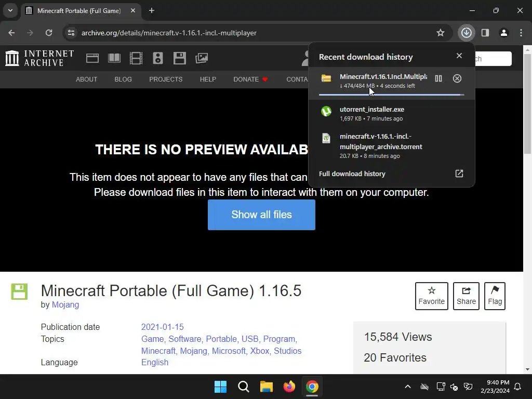Open the Web (Wayback) media icon
The height and width of the screenshot is (399, 532).
click(x=92, y=58)
